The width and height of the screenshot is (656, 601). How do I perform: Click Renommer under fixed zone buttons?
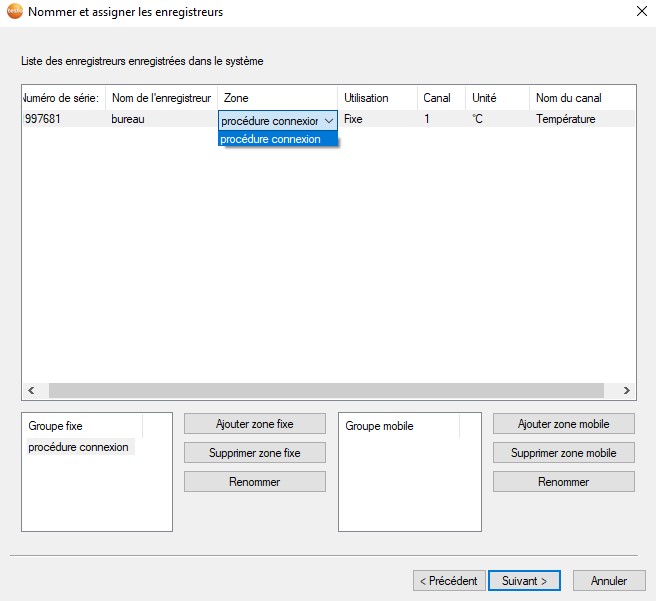255,482
